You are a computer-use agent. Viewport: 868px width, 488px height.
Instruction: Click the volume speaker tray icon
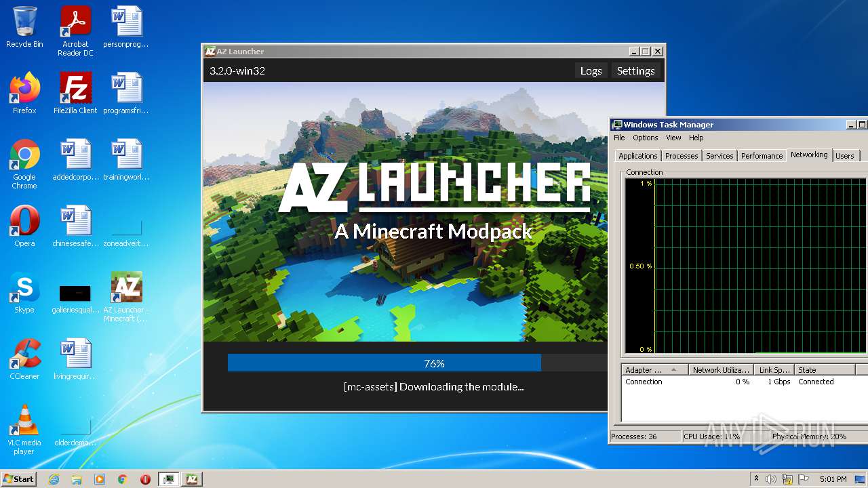(x=771, y=479)
